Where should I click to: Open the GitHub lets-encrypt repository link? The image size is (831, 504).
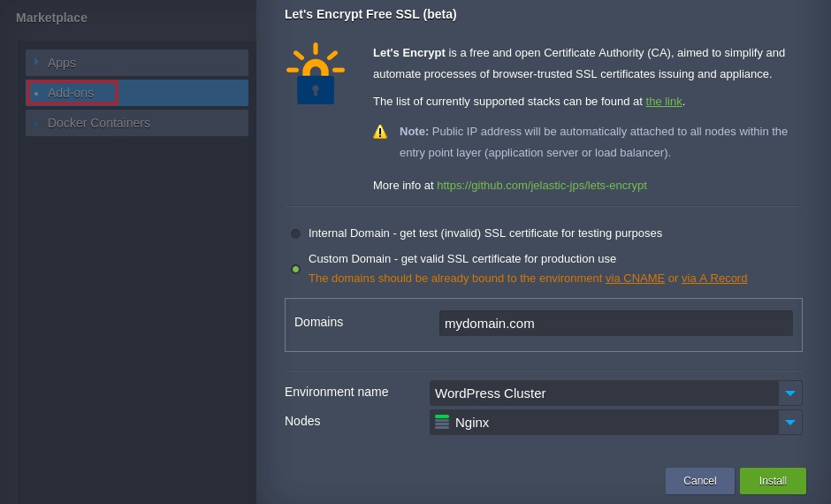click(x=542, y=186)
